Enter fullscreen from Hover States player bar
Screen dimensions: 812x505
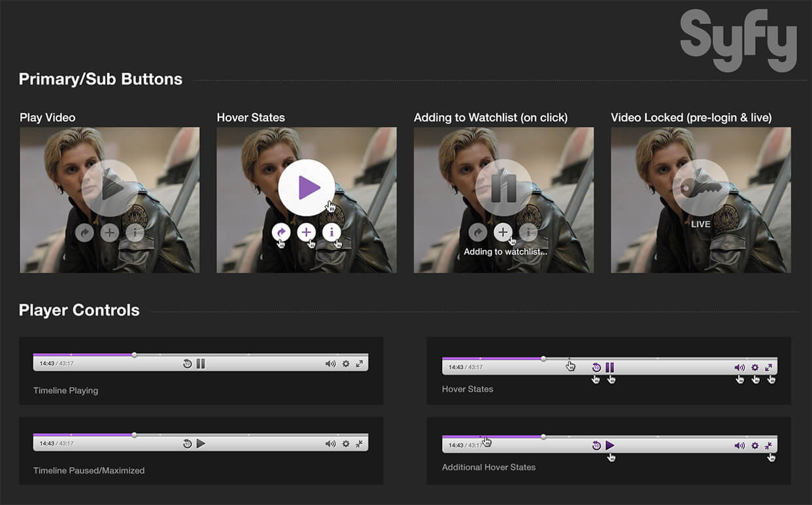tap(770, 367)
